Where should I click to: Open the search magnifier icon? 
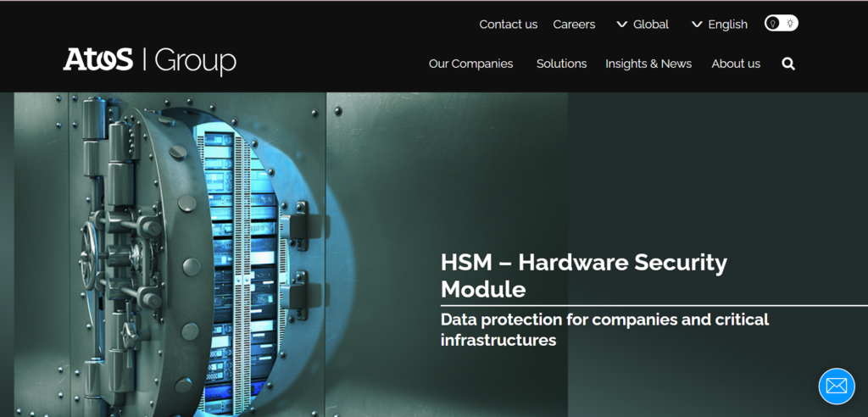(788, 64)
